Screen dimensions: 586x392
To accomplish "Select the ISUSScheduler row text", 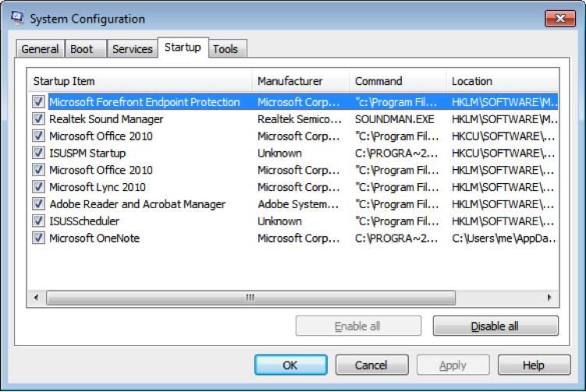I will pos(84,221).
